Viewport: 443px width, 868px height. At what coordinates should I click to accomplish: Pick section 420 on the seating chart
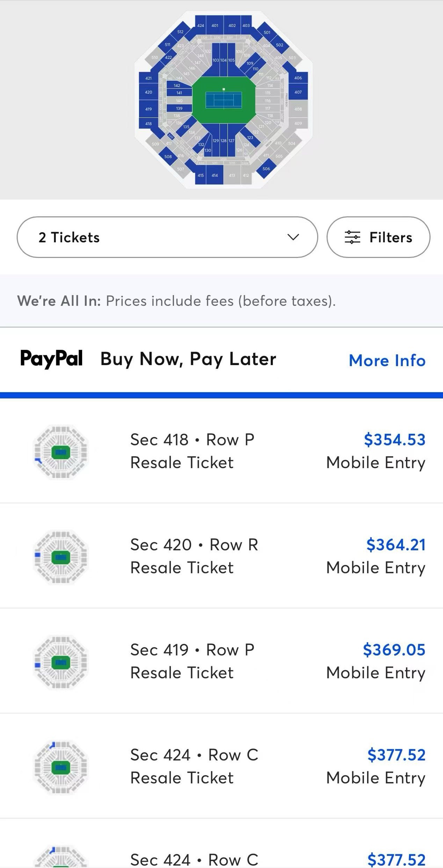[x=148, y=92]
